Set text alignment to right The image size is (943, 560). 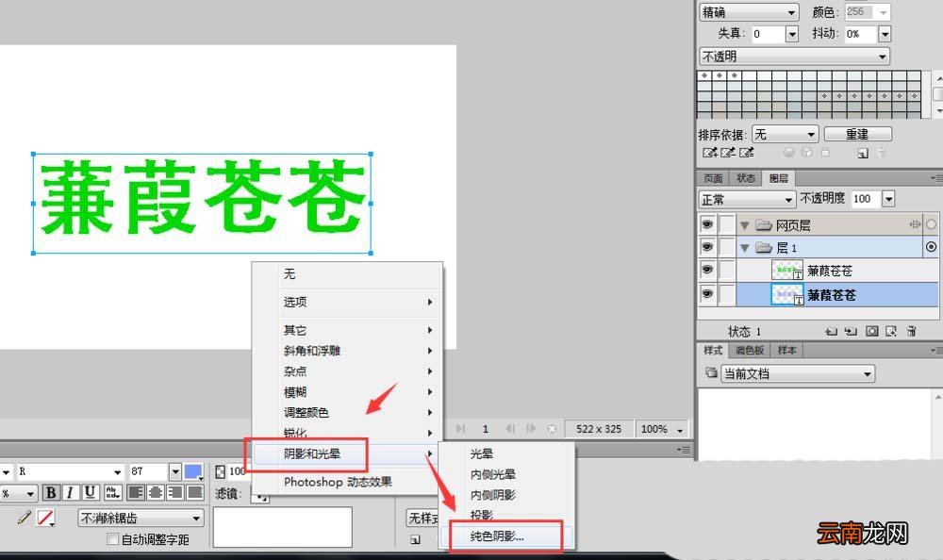(175, 493)
